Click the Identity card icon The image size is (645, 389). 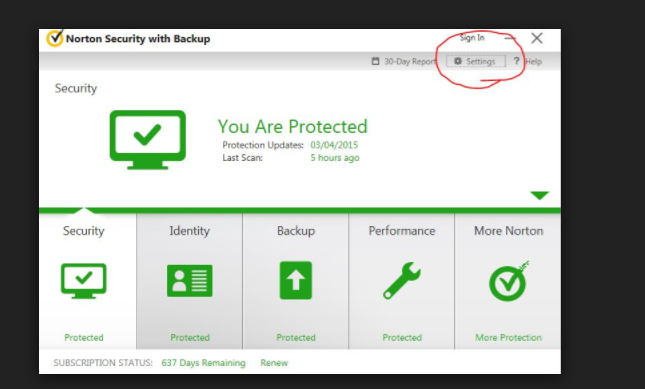click(190, 280)
